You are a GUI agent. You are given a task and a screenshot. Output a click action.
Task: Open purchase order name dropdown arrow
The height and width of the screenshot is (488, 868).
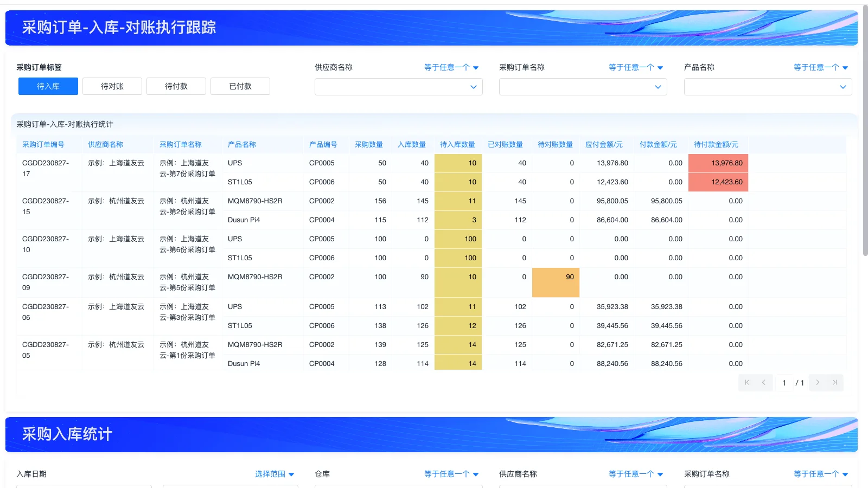click(658, 86)
